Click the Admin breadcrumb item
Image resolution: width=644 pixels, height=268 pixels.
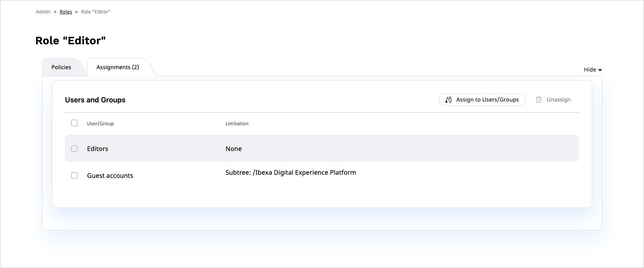pos(43,12)
